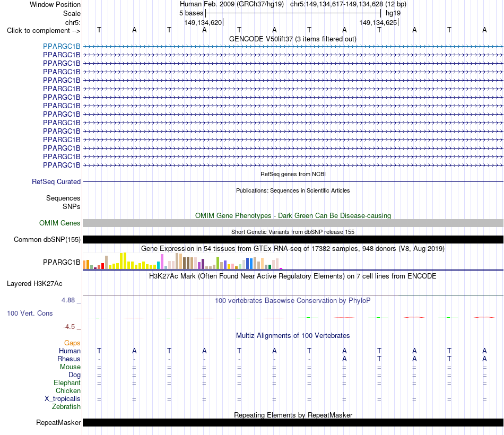
Task: Click position marker 149,134,625
Action: [x=378, y=22]
